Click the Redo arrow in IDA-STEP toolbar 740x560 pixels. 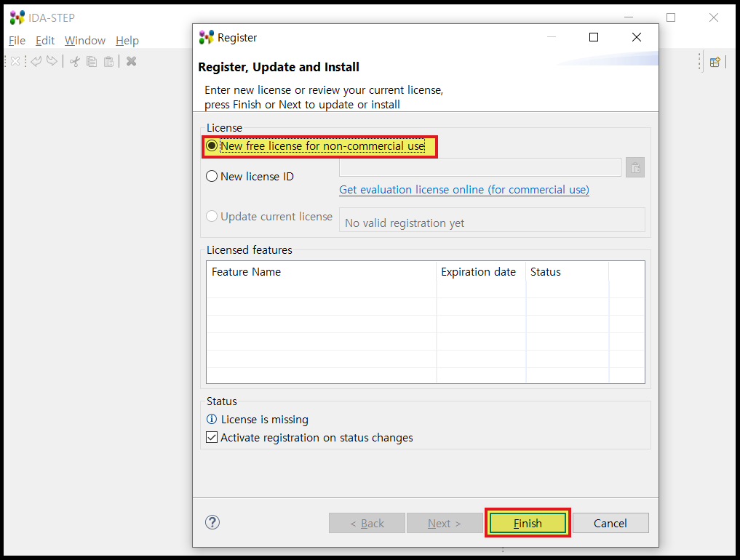52,61
